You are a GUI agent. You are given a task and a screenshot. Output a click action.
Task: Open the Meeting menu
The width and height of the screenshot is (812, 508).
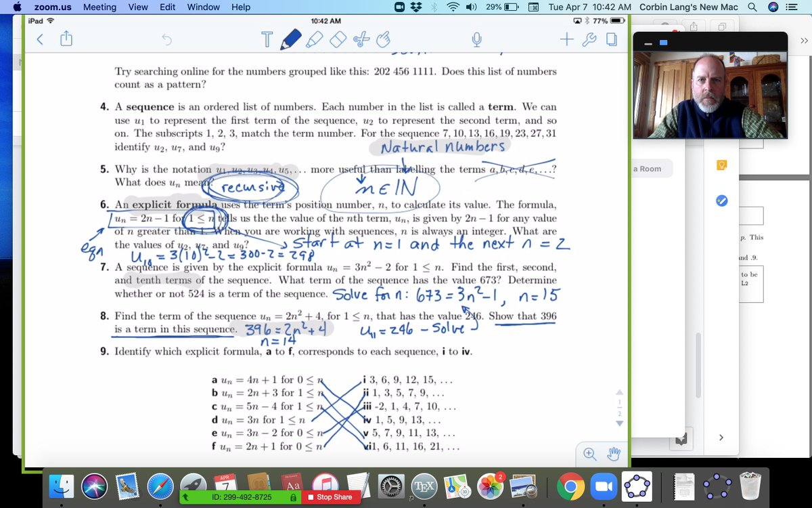pyautogui.click(x=99, y=7)
